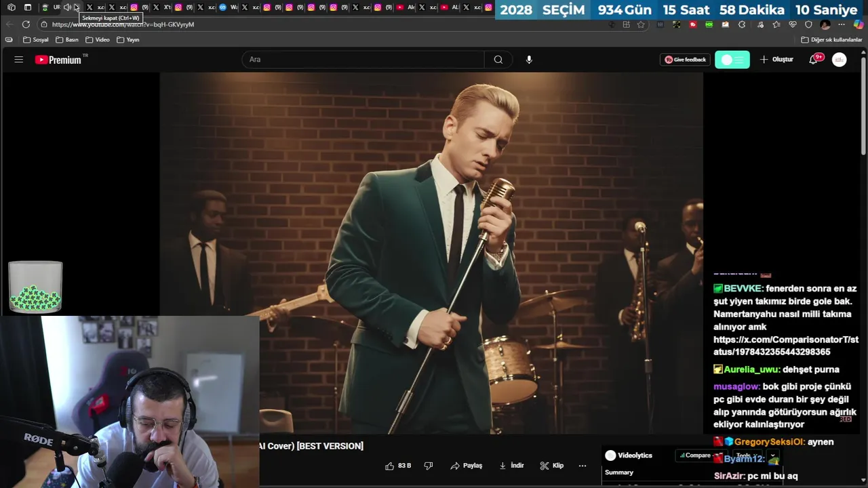Viewport: 868px width, 488px height.
Task: Start voice search with the microphone icon
Action: click(x=529, y=60)
